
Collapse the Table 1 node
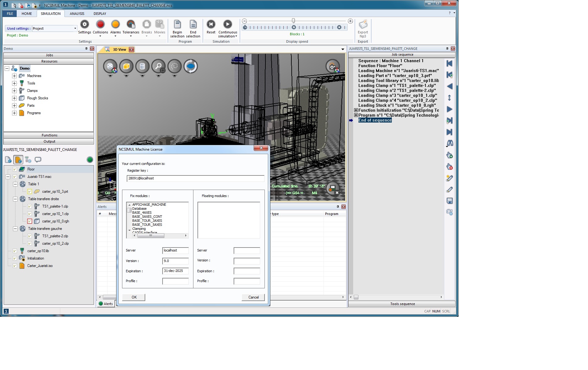[x=15, y=184]
